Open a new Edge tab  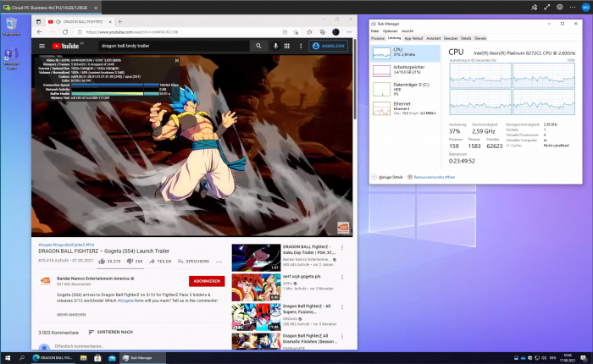120,21
